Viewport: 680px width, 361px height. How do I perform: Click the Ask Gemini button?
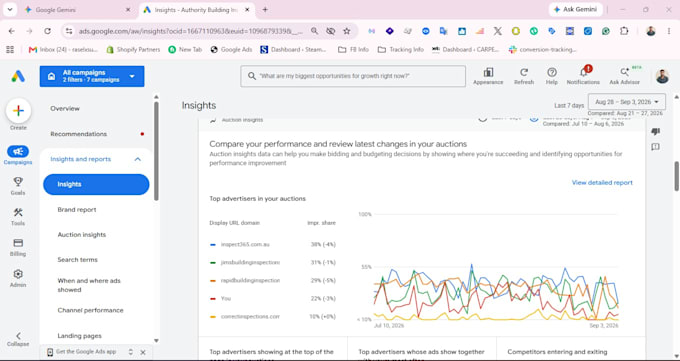tap(575, 10)
